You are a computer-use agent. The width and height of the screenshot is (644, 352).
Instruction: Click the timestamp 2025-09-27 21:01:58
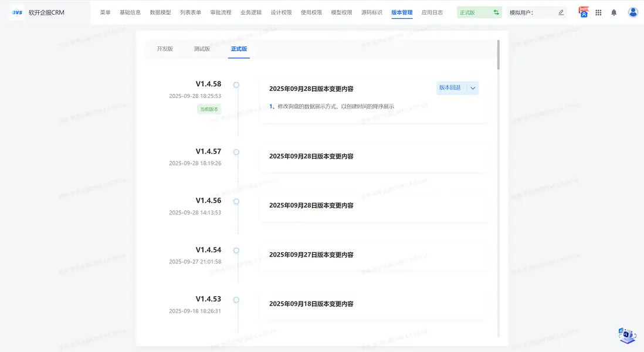195,262
